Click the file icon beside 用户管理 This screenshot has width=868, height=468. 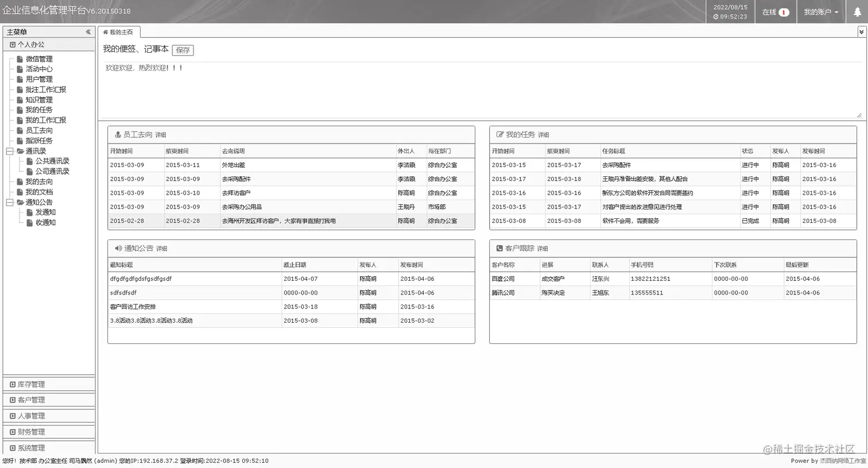point(20,79)
